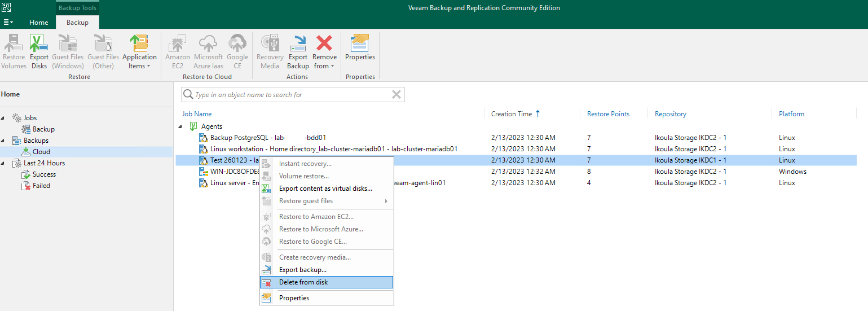
Task: Collapse the Backups tree node
Action: [x=2, y=141]
